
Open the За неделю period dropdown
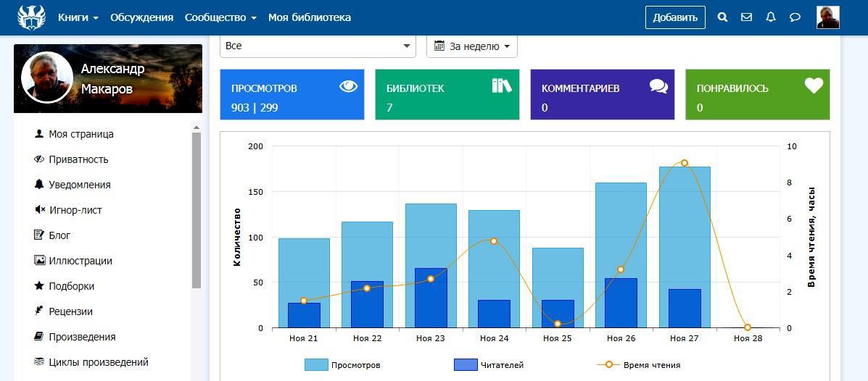tap(472, 46)
